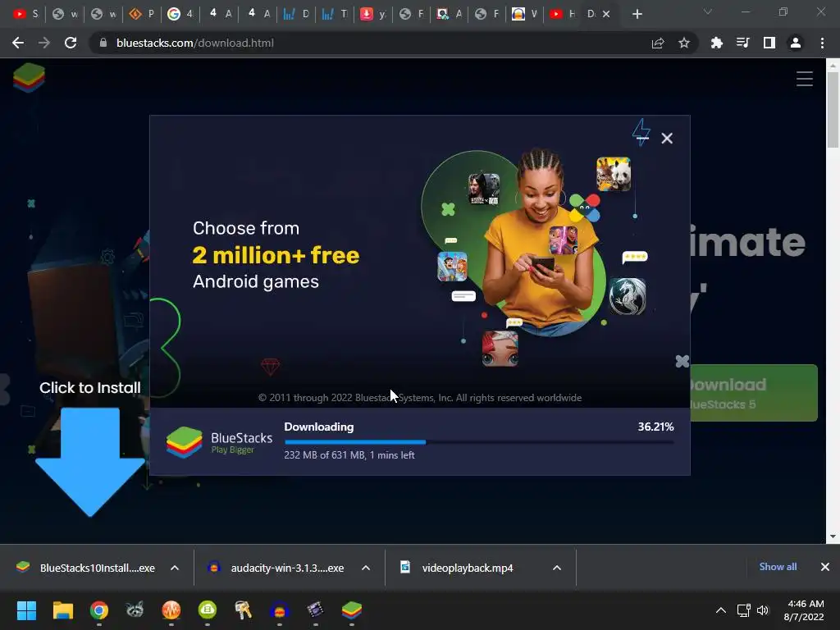The height and width of the screenshot is (630, 840).
Task: Share this page using the share icon
Action: [x=658, y=43]
